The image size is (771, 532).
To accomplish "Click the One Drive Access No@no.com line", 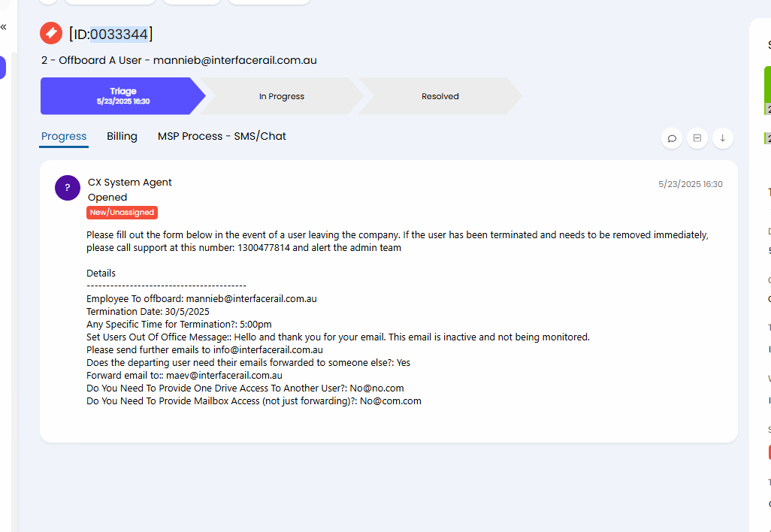I will click(245, 388).
